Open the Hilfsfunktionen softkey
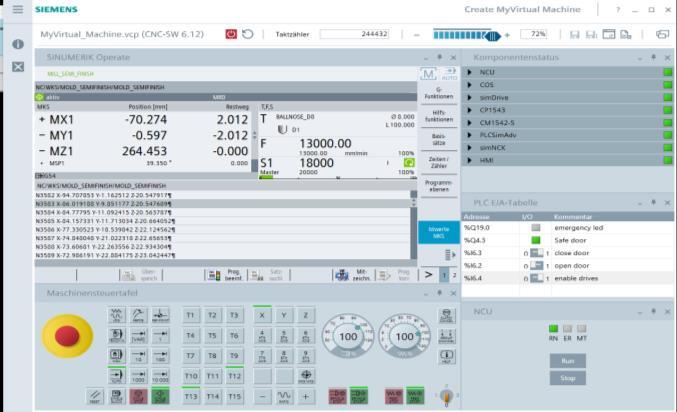677x412 pixels. click(x=439, y=116)
